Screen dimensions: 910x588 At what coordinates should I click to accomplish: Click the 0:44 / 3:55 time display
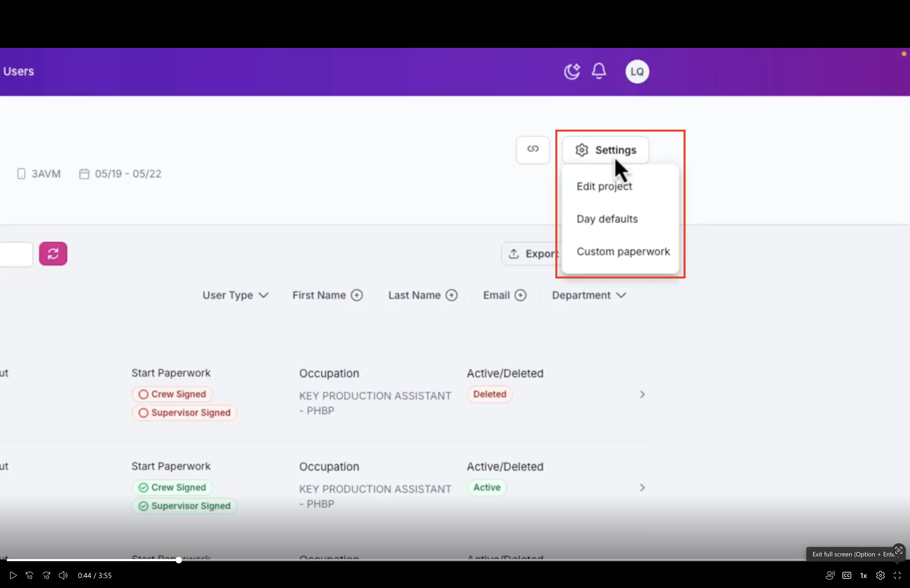[95, 575]
